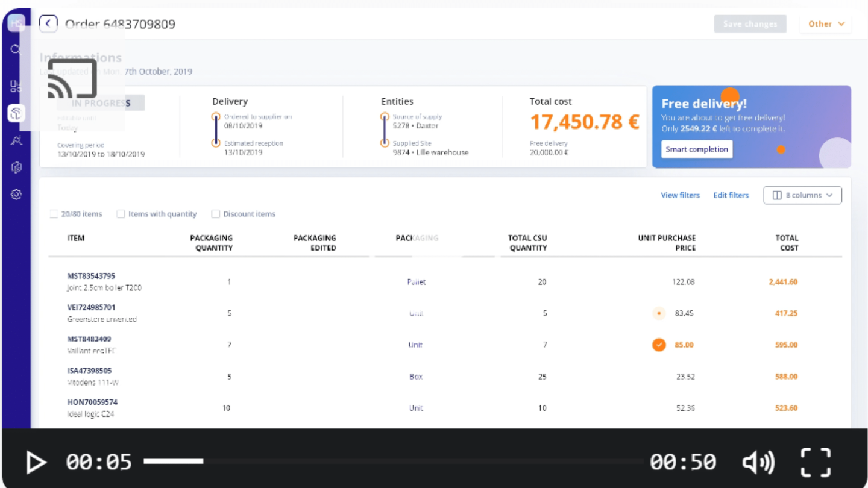
Task: Check the Items with quantity checkbox
Action: 121,214
